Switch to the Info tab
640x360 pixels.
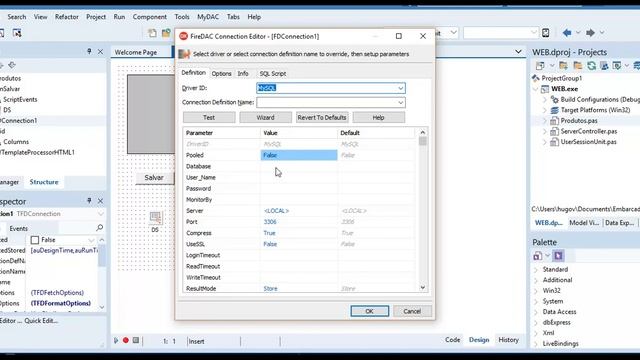(x=243, y=73)
